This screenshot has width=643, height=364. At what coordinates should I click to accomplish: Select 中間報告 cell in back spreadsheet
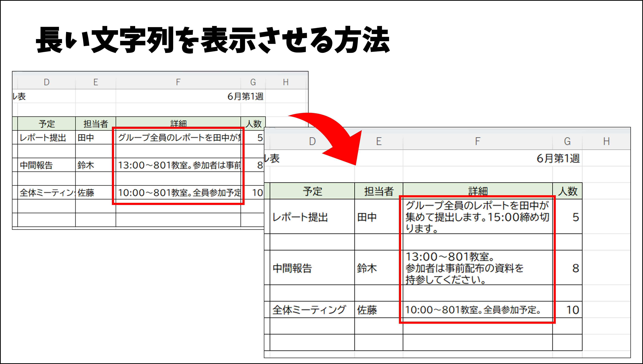pyautogui.click(x=47, y=165)
